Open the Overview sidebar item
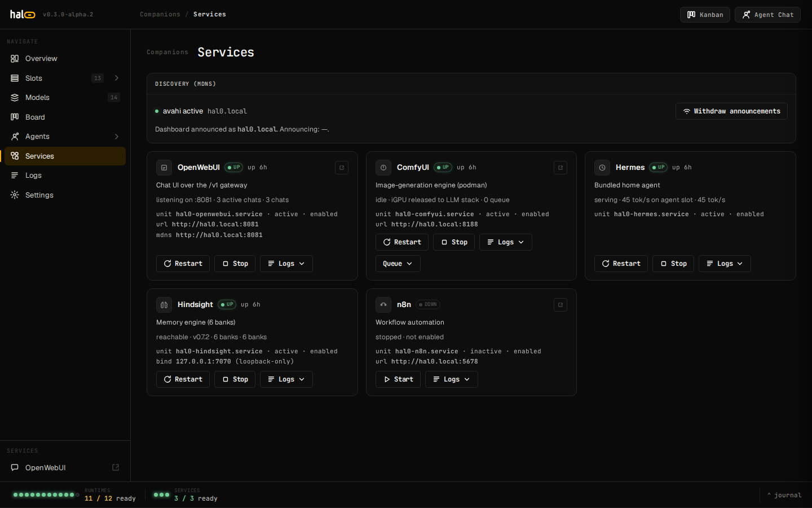The height and width of the screenshot is (508, 812). tap(65, 59)
